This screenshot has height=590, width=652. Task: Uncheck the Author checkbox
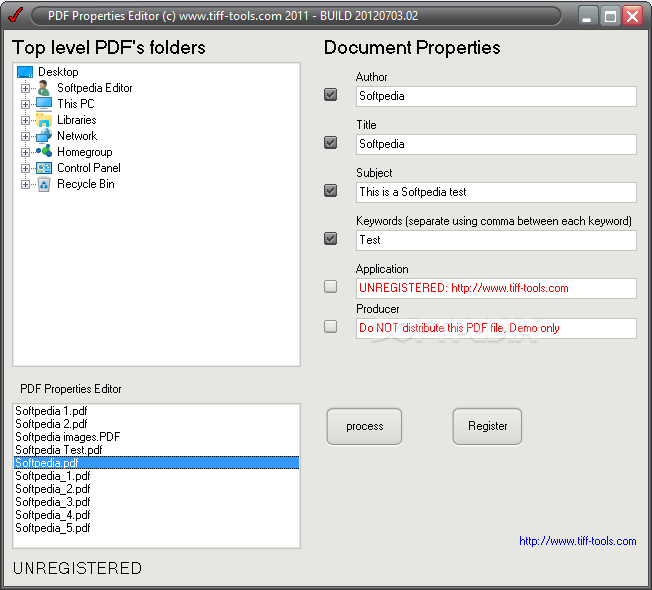(331, 94)
